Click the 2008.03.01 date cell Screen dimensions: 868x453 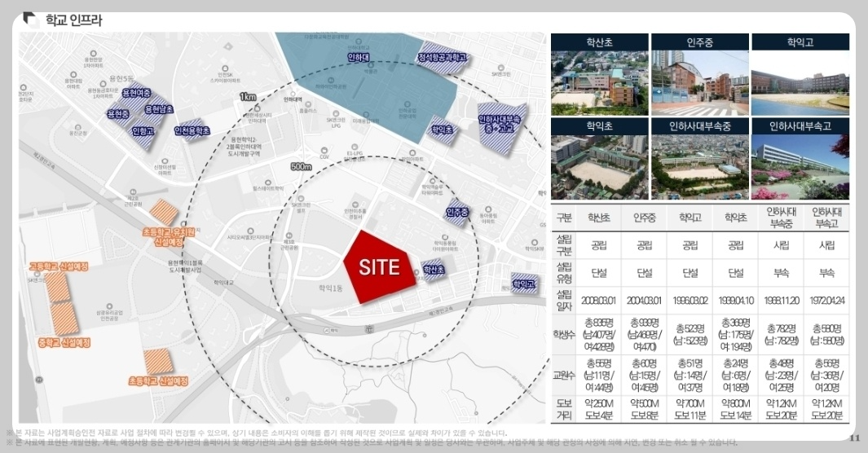[x=599, y=301]
